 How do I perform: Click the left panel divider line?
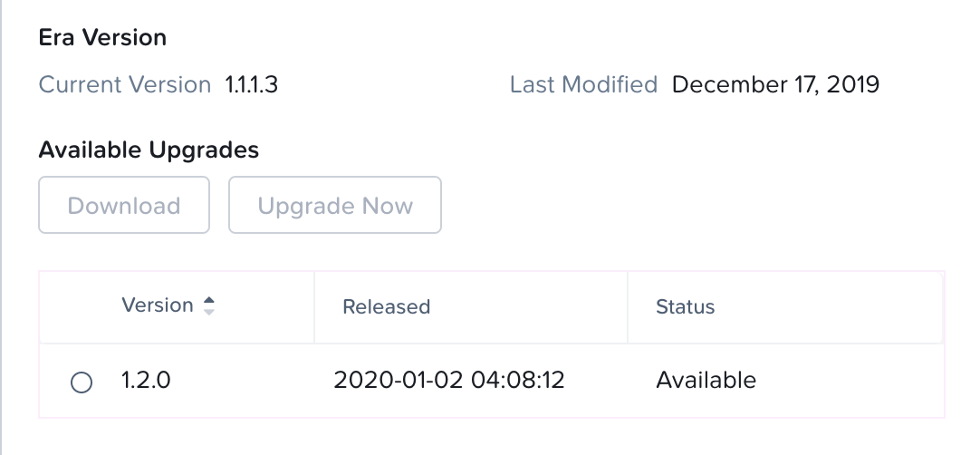[x=1, y=227]
